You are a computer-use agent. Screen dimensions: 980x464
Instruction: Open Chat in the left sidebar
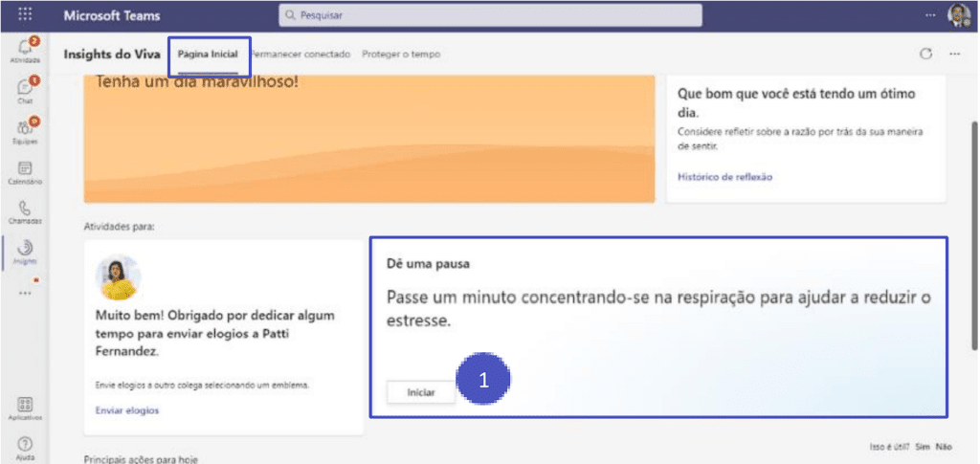25,90
